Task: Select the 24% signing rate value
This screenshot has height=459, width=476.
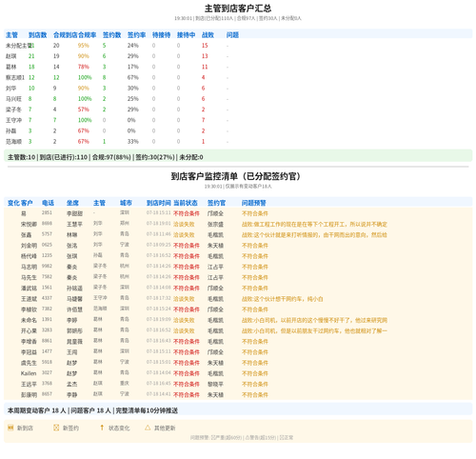Action: point(133,46)
